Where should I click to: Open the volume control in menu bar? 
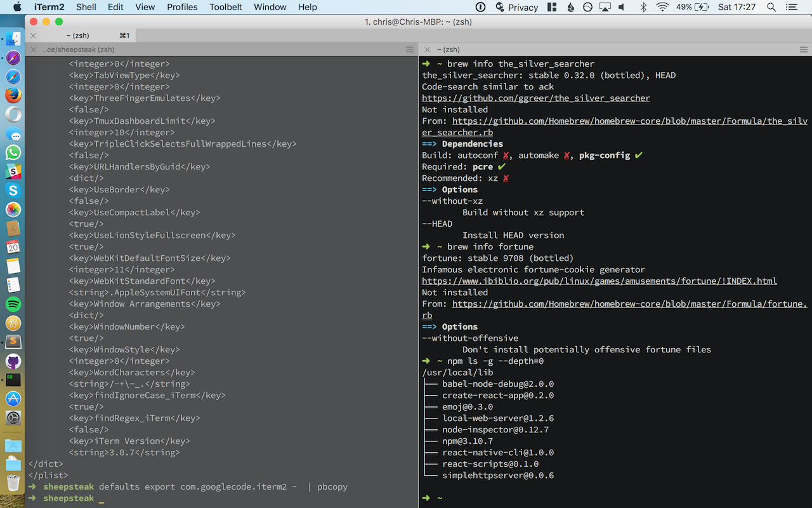(622, 7)
